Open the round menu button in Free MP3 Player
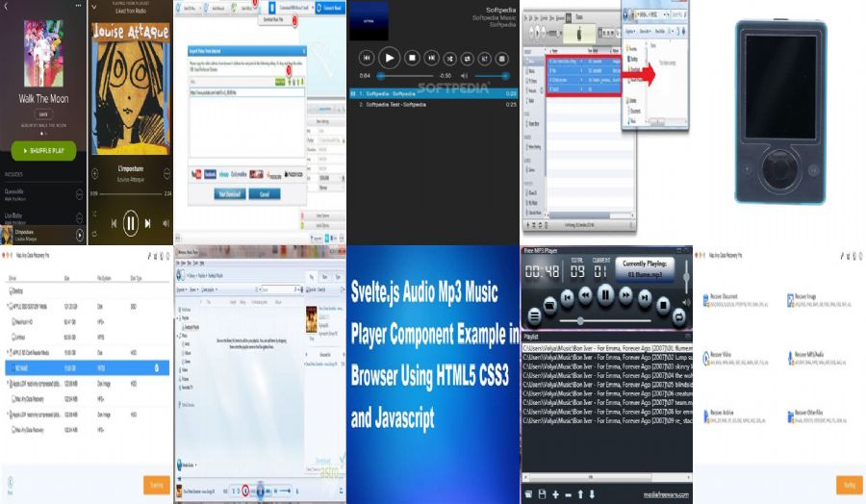The height and width of the screenshot is (504, 866). coord(534,315)
